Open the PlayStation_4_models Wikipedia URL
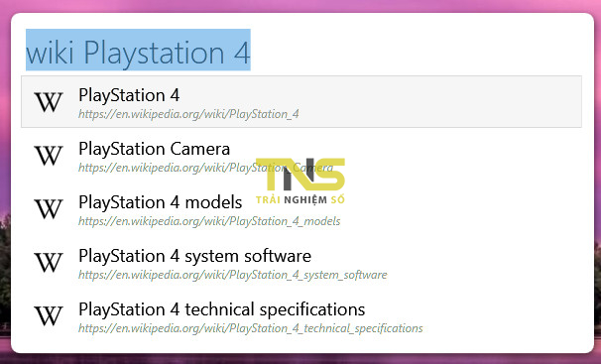601x364 pixels. [x=209, y=221]
